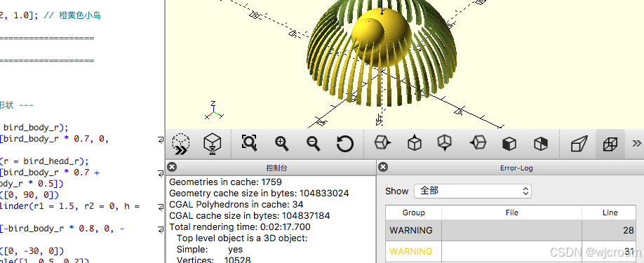644x263 pixels.
Task: Click 'Geometry cache size in bytes' line
Action: coord(259,193)
